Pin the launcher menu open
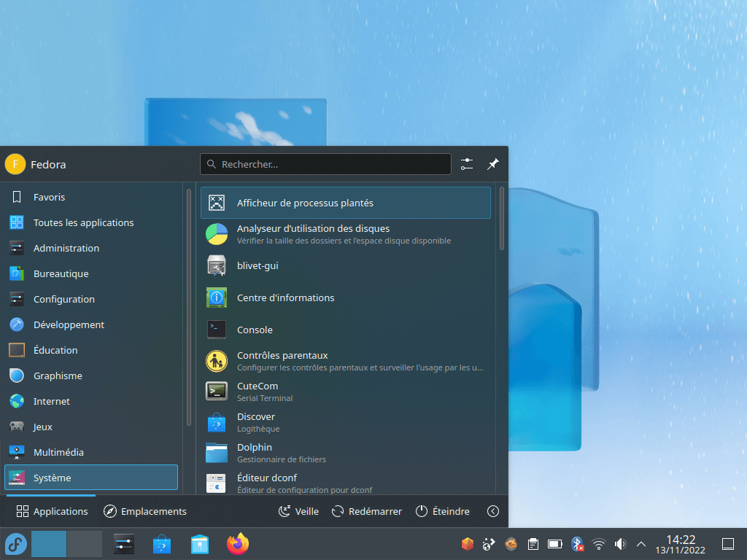The width and height of the screenshot is (747, 560). pyautogui.click(x=493, y=164)
